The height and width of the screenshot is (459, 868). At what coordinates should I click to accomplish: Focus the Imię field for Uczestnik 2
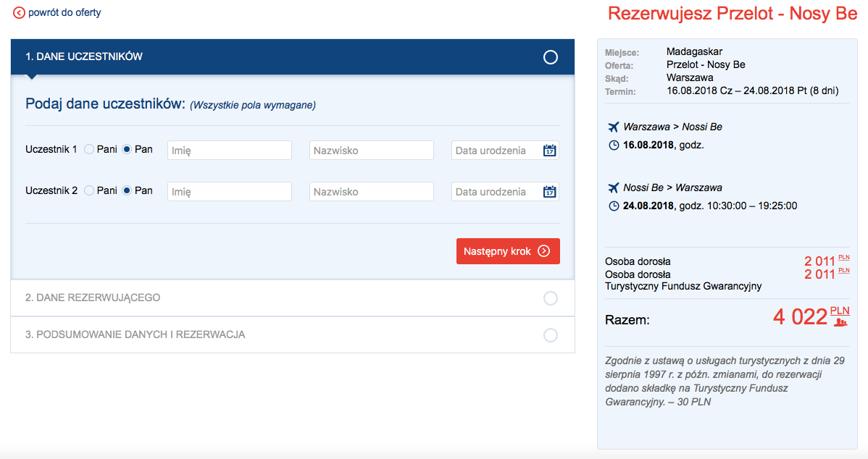229,192
